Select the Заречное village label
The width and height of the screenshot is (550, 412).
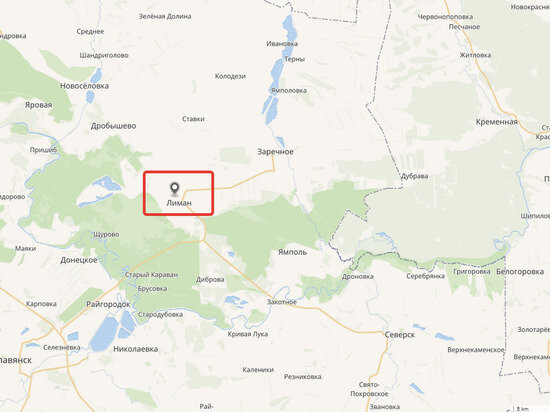click(x=275, y=152)
